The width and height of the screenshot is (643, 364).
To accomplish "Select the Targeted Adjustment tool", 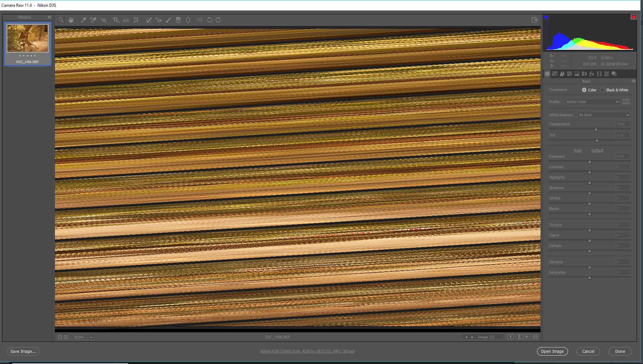I will pos(103,20).
